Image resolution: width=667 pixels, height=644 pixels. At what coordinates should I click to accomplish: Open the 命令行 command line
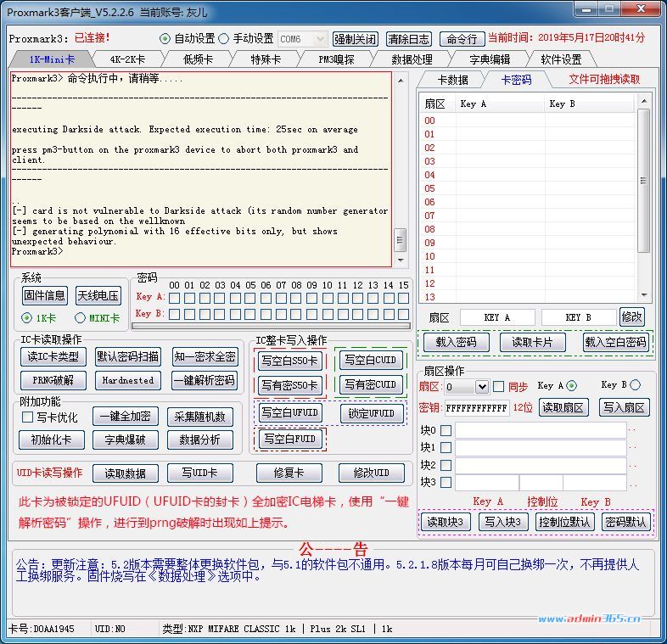[462, 39]
